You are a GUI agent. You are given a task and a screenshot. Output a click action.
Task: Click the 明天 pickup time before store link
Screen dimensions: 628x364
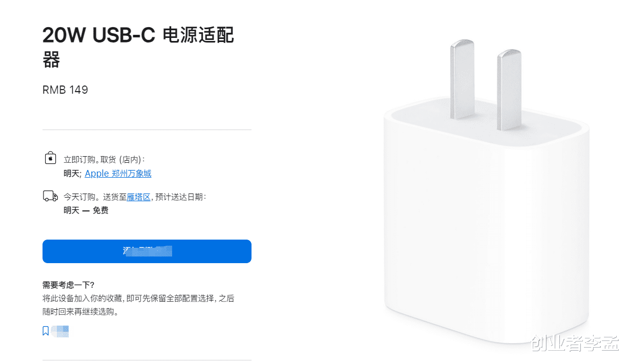click(x=72, y=174)
